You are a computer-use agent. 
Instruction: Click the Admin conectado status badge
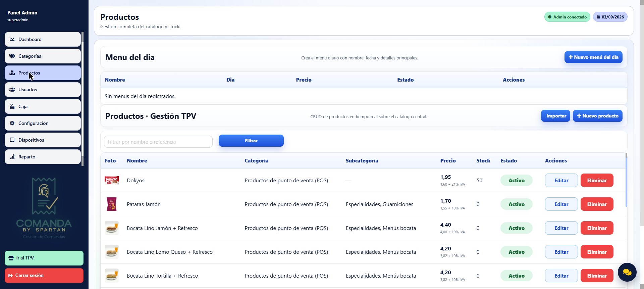[x=567, y=17]
